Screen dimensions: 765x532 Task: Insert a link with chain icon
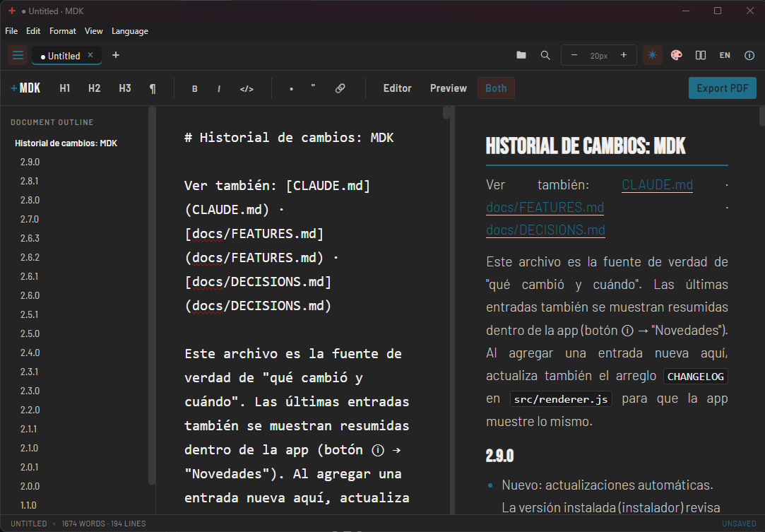tap(340, 88)
